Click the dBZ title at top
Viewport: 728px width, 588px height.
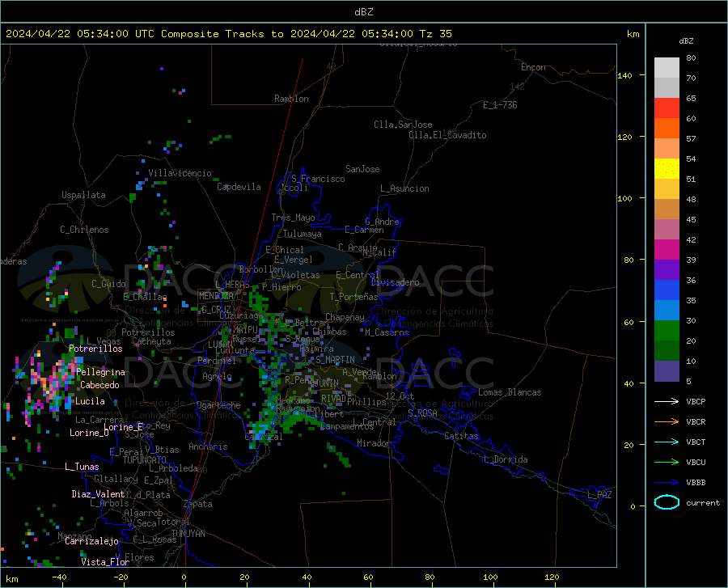tap(363, 12)
